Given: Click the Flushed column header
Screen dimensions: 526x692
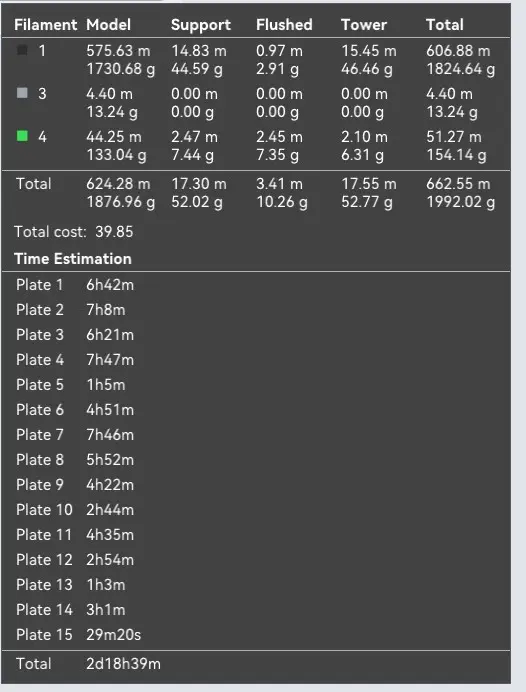Looking at the screenshot, I should pos(284,25).
